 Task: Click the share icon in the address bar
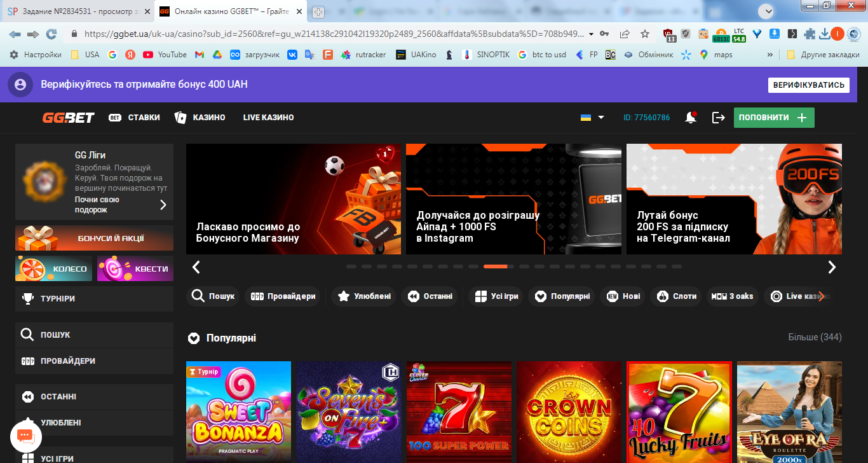click(625, 34)
